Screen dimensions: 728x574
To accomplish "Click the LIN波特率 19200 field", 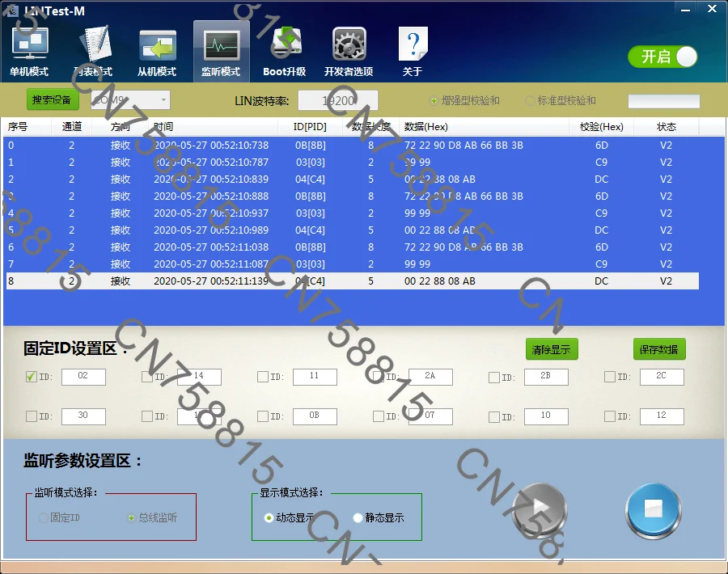I will 337,100.
